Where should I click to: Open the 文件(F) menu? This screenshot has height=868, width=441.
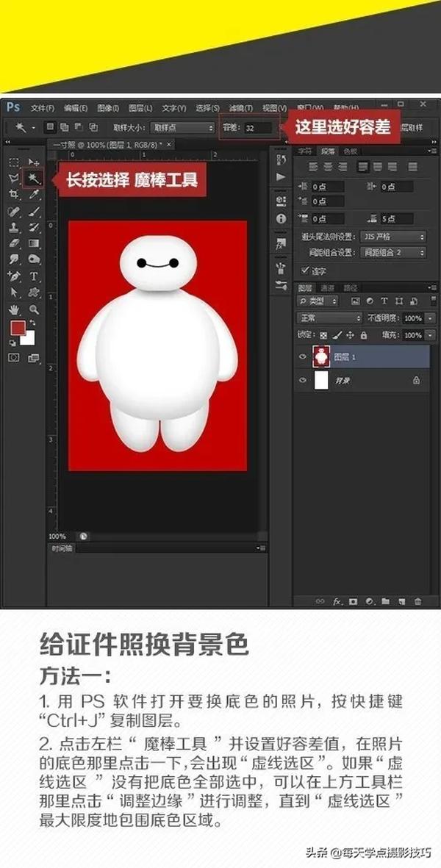click(42, 107)
